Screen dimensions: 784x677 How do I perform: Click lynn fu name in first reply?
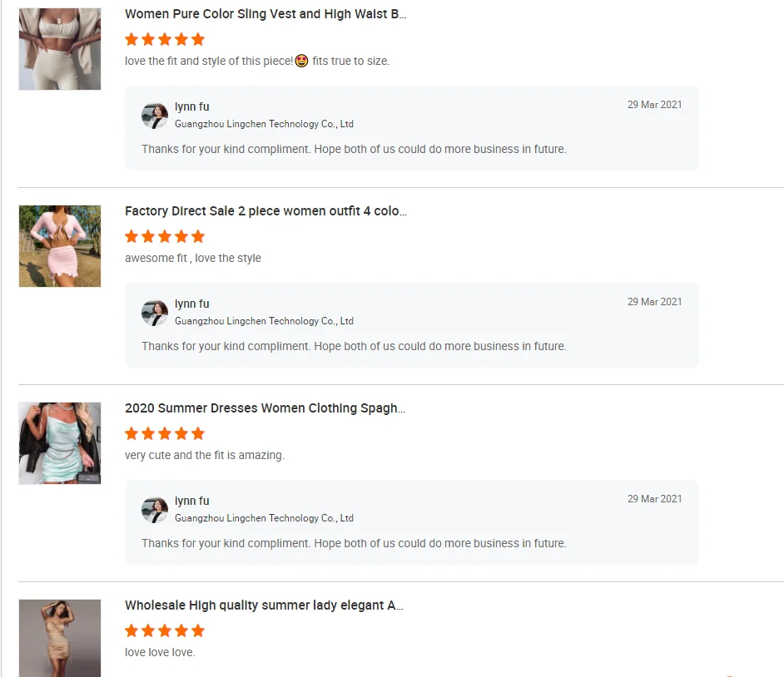coord(191,106)
